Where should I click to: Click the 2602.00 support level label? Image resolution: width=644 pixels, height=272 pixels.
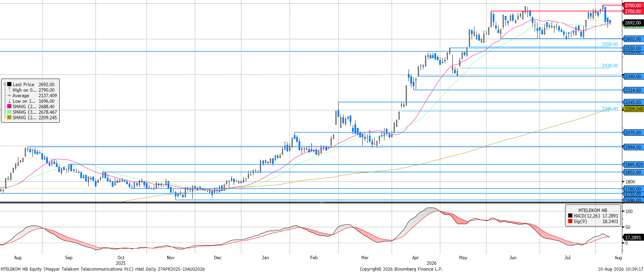[x=633, y=39]
